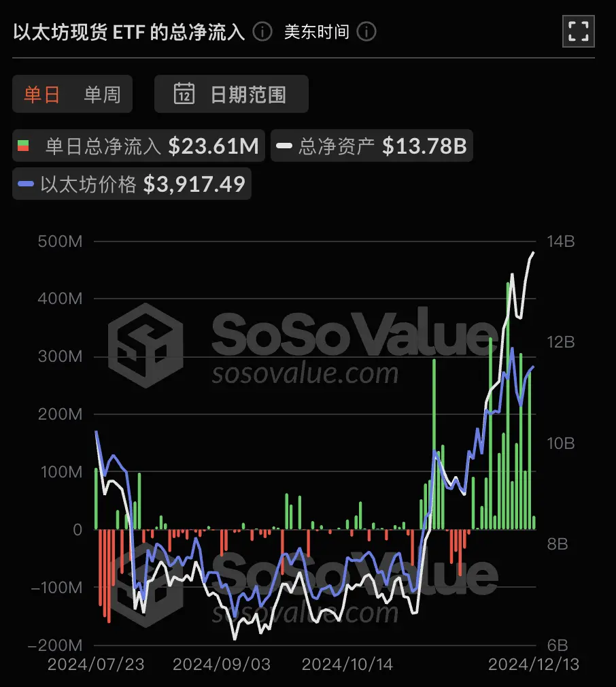The width and height of the screenshot is (616, 687).
Task: Click the info icon next to 美东时间
Action: 365,32
